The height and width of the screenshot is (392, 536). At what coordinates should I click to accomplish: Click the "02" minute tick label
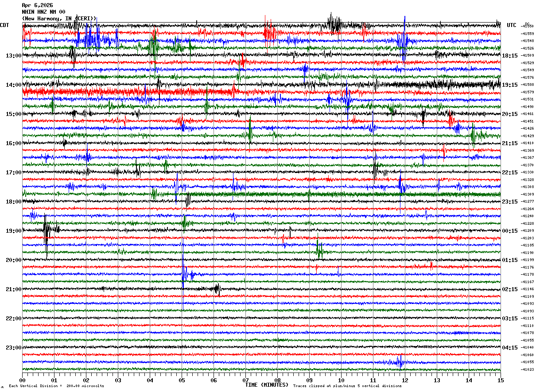[86, 380]
